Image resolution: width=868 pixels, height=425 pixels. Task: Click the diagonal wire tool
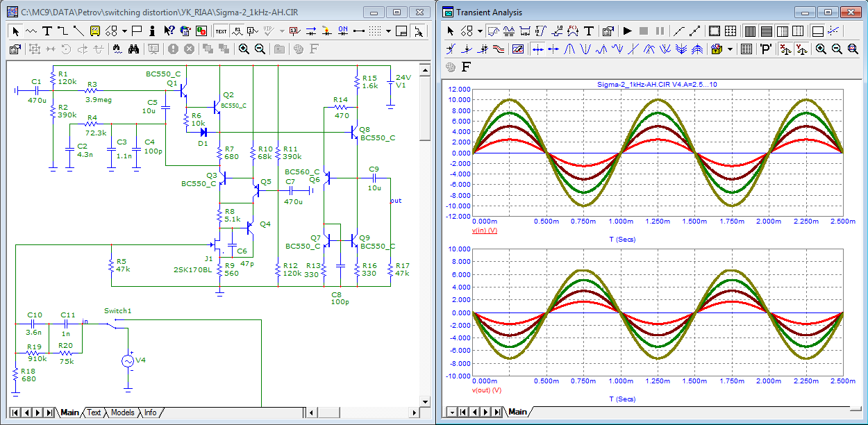78,31
